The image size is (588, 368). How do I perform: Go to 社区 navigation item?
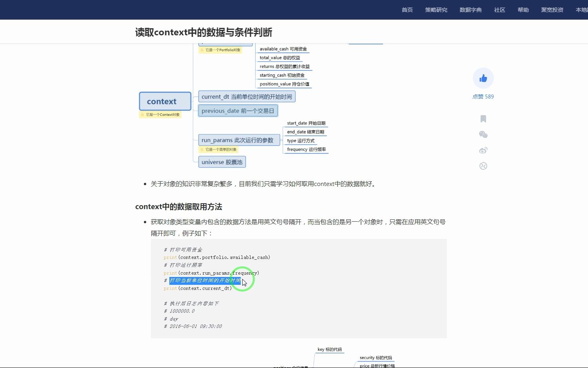coord(500,10)
